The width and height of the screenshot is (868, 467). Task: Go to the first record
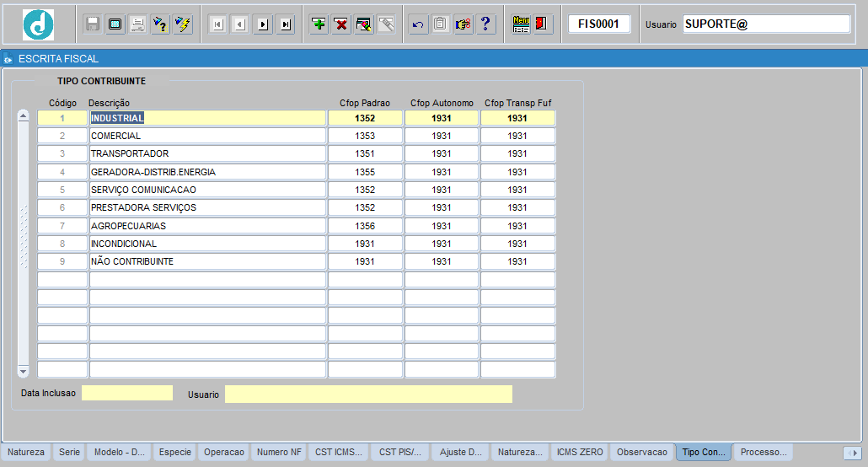[x=217, y=24]
